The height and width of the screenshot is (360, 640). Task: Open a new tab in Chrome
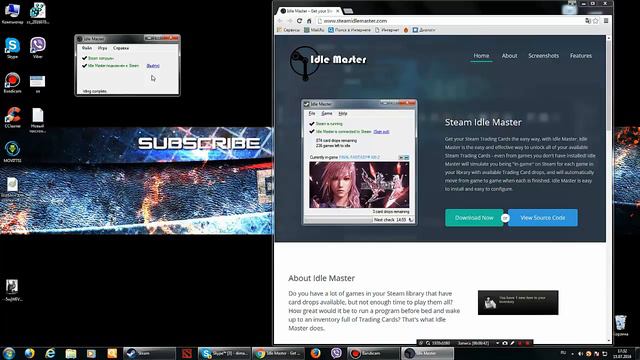[348, 11]
